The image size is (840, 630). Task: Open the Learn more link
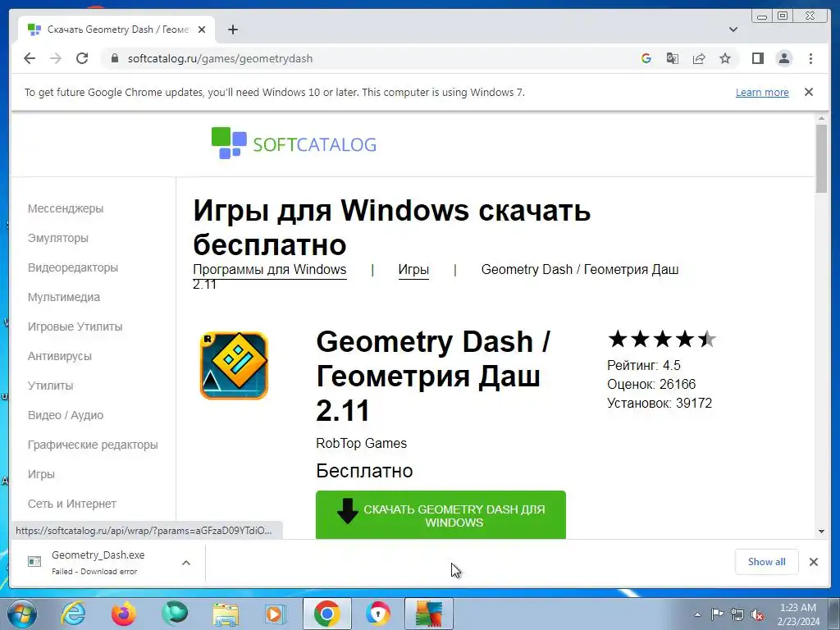pos(762,92)
